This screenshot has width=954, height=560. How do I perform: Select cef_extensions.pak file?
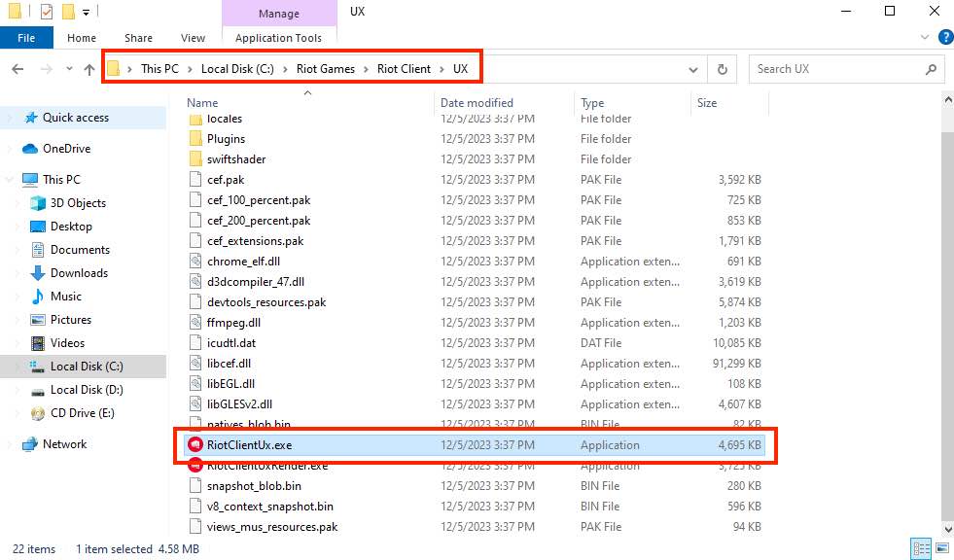(x=255, y=241)
